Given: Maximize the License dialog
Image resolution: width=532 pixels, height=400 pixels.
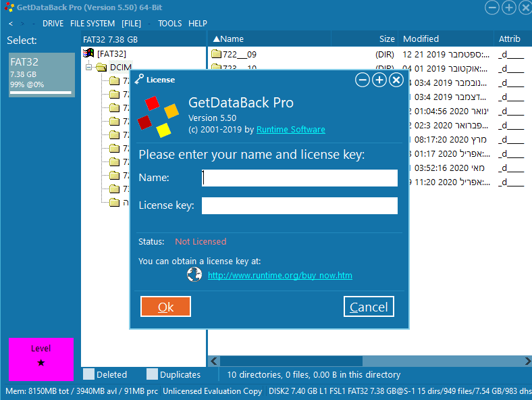Looking at the screenshot, I should [379, 80].
